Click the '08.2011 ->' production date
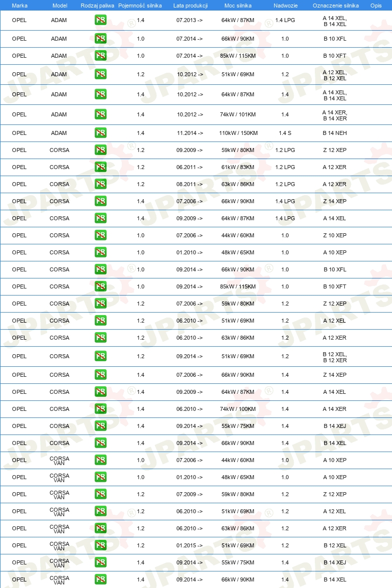392x588 pixels. (189, 184)
